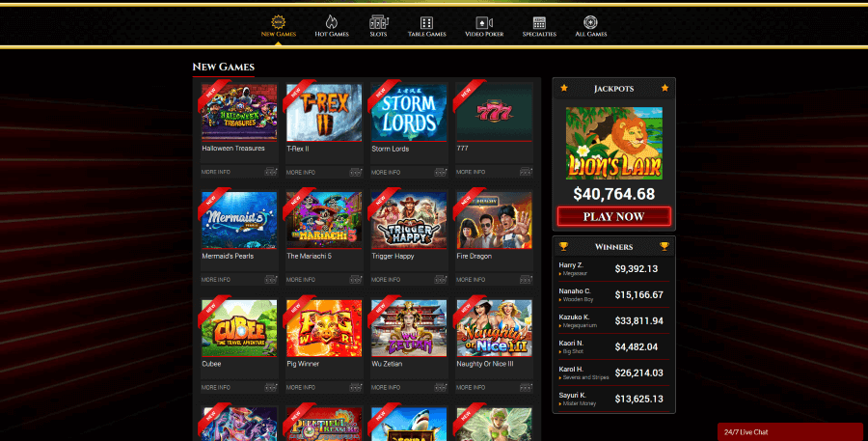The height and width of the screenshot is (441, 868).
Task: Open the Trigger Happy game thumbnail
Action: [x=409, y=220]
